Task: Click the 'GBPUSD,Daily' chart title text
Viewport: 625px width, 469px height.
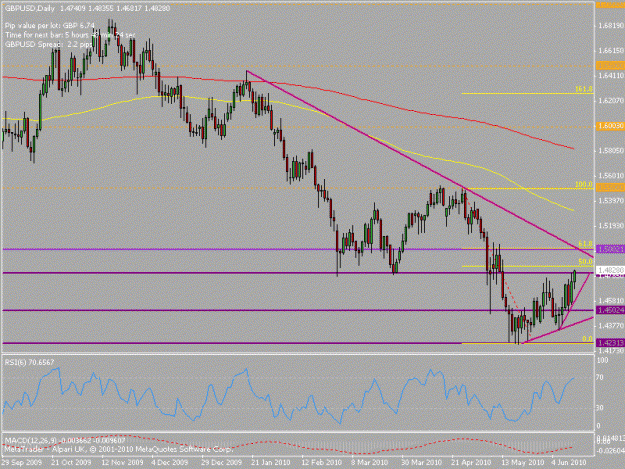Action: (x=31, y=8)
